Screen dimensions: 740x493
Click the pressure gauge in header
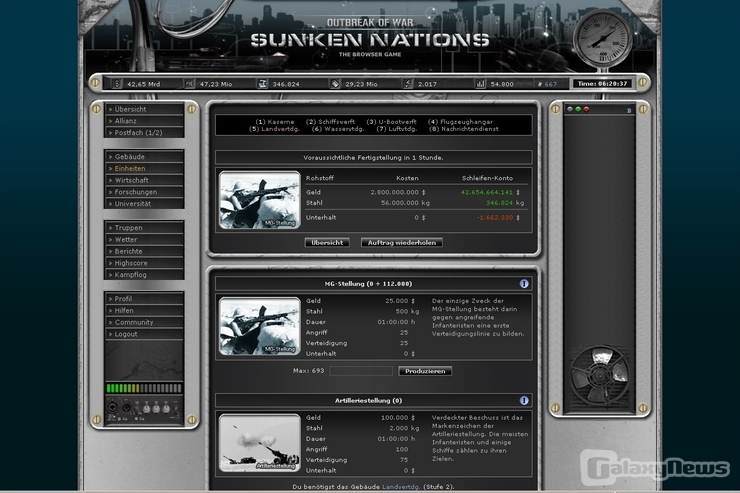pyautogui.click(x=603, y=40)
